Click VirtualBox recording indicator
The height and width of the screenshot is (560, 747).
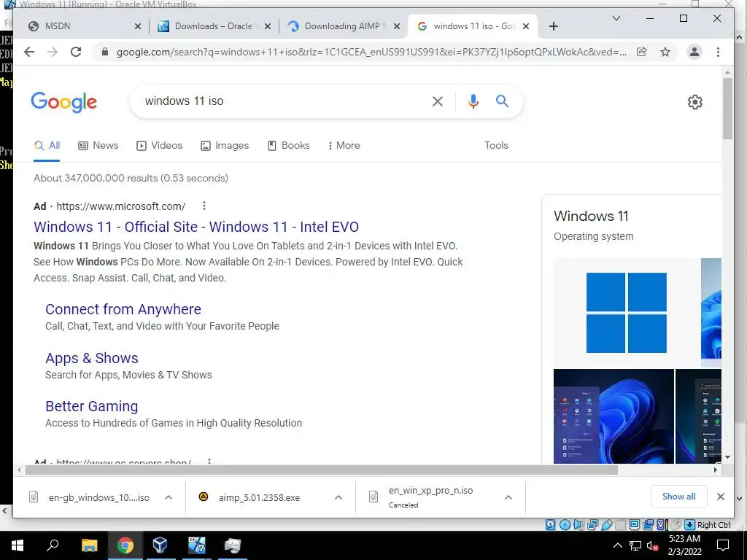coord(648,525)
